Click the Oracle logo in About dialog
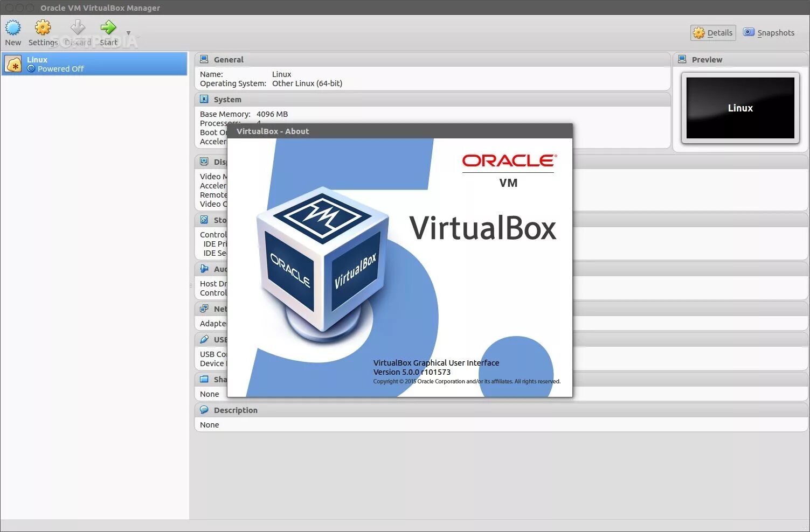The width and height of the screenshot is (810, 532). 509,160
